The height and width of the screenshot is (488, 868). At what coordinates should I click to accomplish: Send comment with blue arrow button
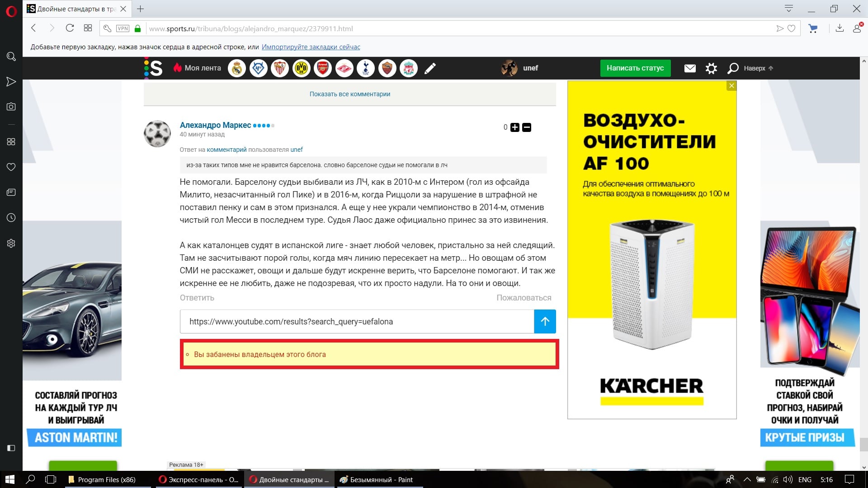click(x=545, y=321)
